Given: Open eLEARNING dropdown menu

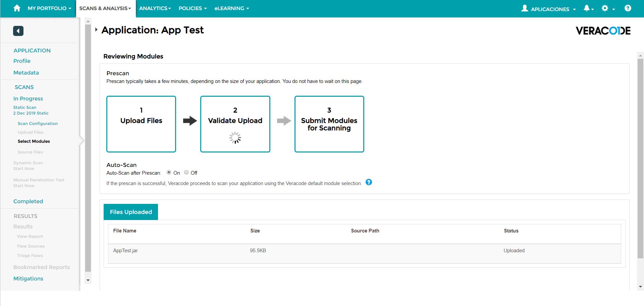Looking at the screenshot, I should coord(232,8).
